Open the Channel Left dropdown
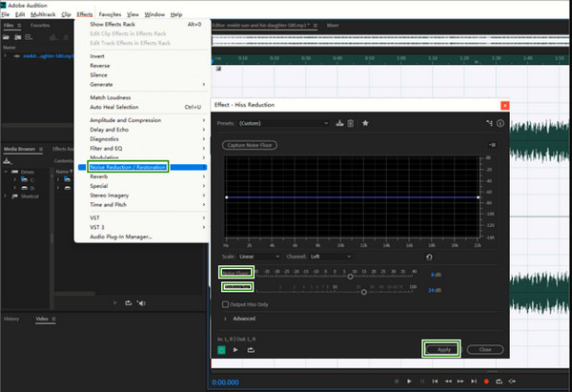 coord(331,257)
